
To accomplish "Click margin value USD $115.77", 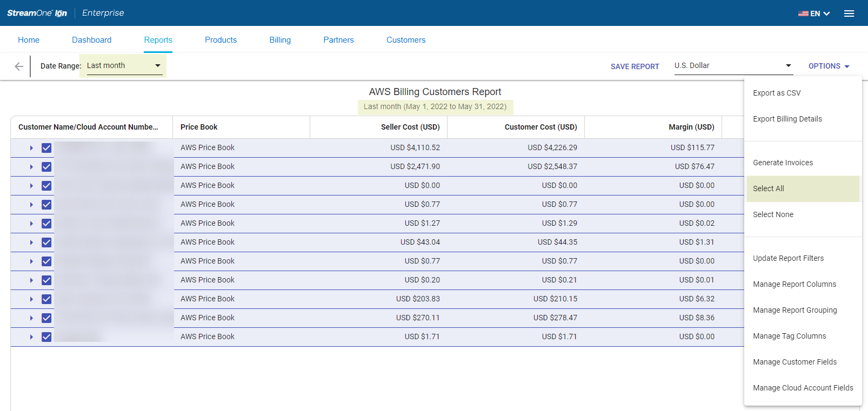I will pyautogui.click(x=692, y=147).
